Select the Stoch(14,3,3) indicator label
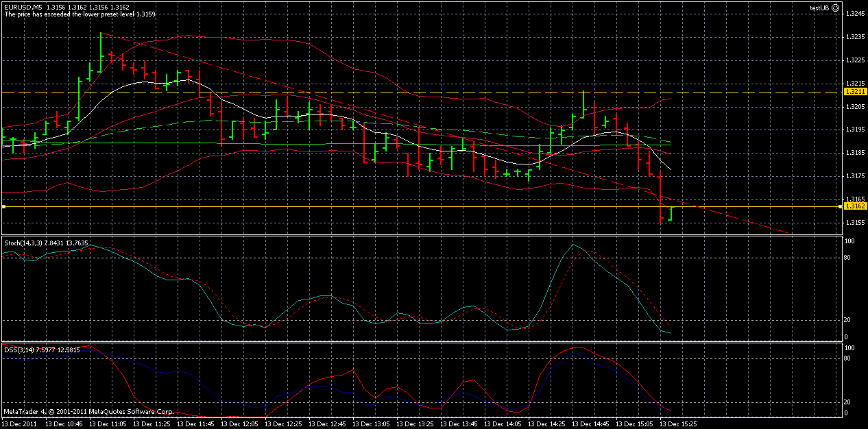 pyautogui.click(x=36, y=242)
